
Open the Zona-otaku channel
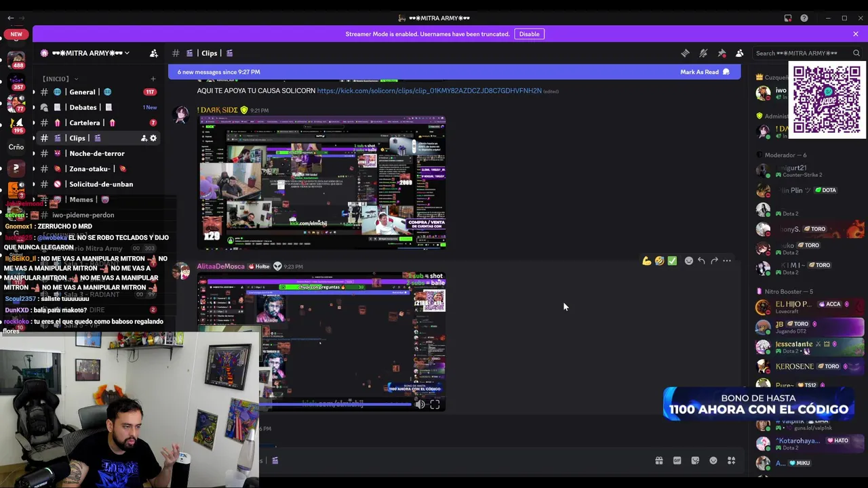coord(98,169)
